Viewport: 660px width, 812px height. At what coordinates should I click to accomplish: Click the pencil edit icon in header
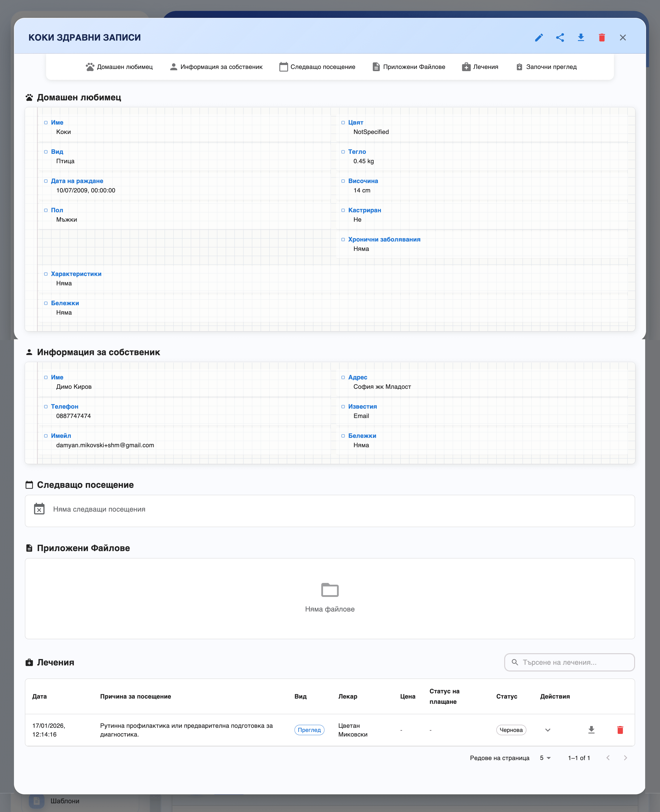pyautogui.click(x=539, y=38)
